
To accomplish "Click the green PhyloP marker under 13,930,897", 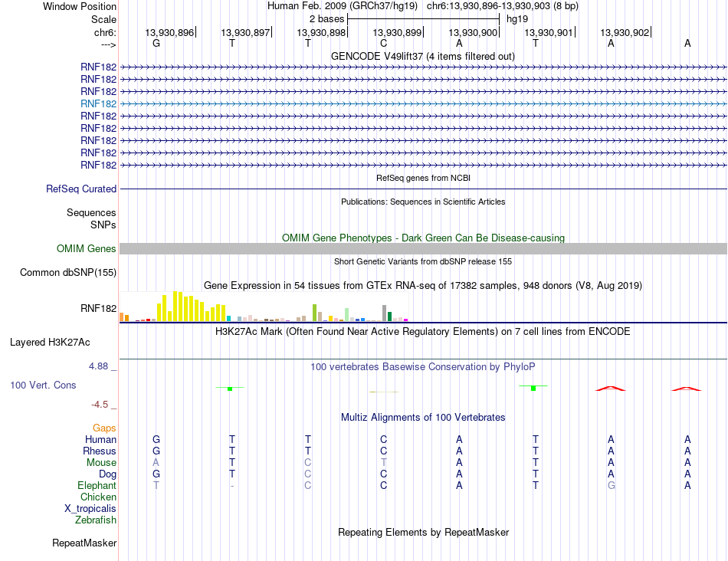I will (x=230, y=389).
